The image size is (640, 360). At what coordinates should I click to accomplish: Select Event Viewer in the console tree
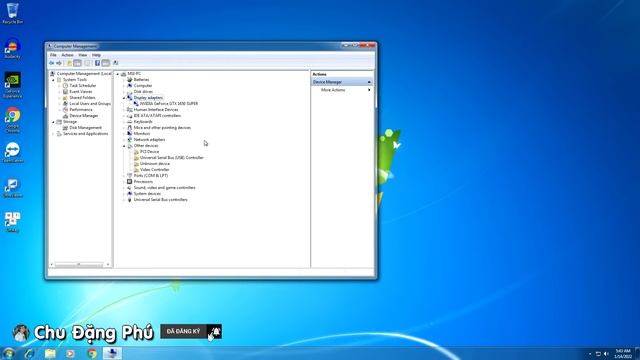pos(81,92)
